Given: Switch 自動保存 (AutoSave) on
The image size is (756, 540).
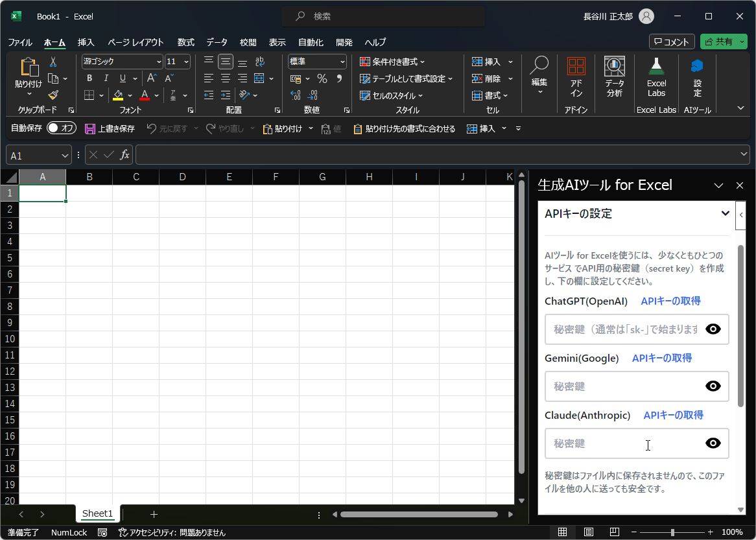Looking at the screenshot, I should click(61, 128).
